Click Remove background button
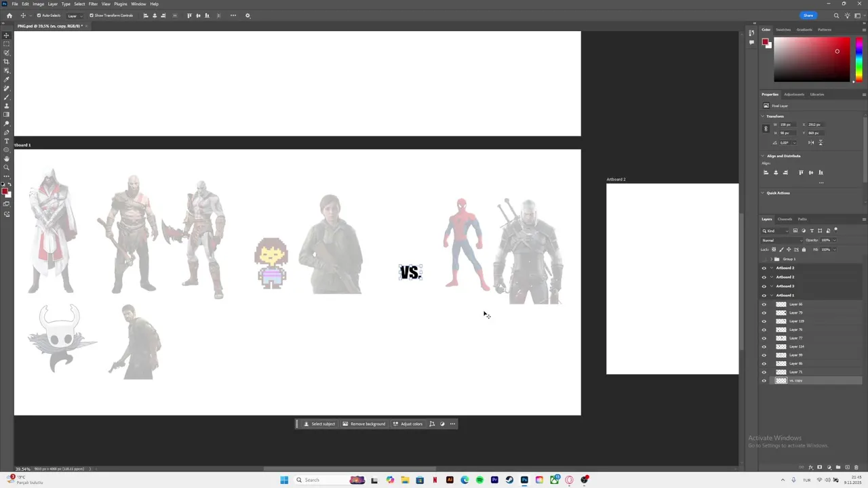Viewport: 868px width, 488px height. point(363,424)
